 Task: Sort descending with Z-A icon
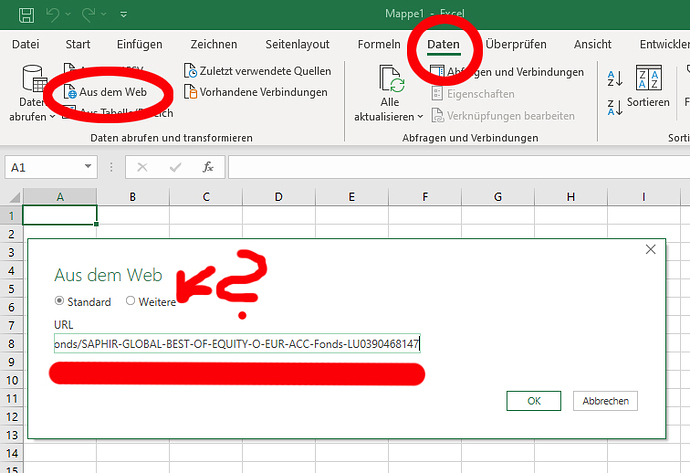(615, 107)
